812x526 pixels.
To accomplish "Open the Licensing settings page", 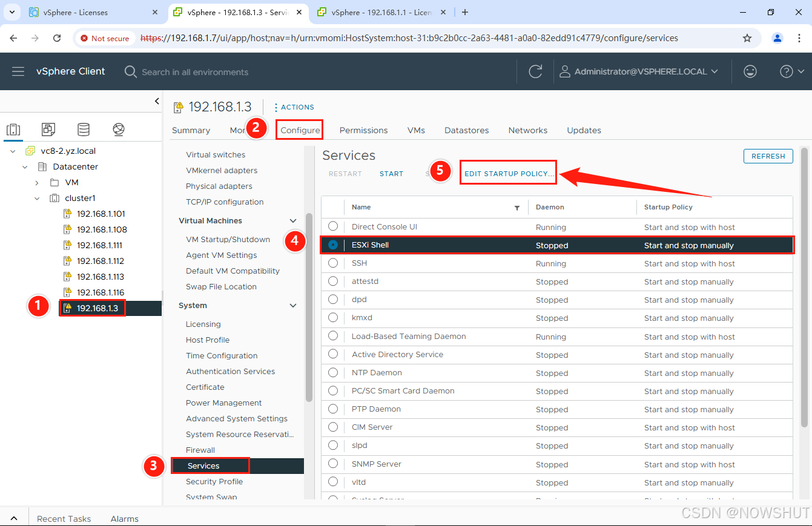I will coord(203,324).
